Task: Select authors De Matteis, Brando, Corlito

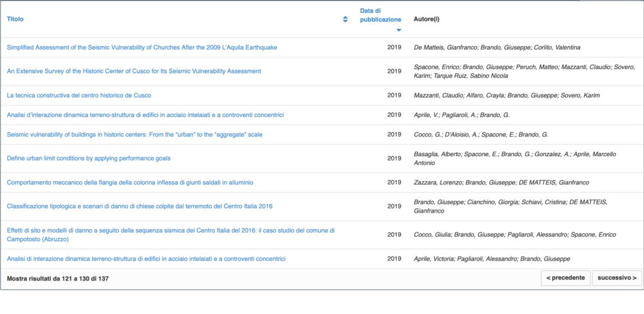Action: 497,48
